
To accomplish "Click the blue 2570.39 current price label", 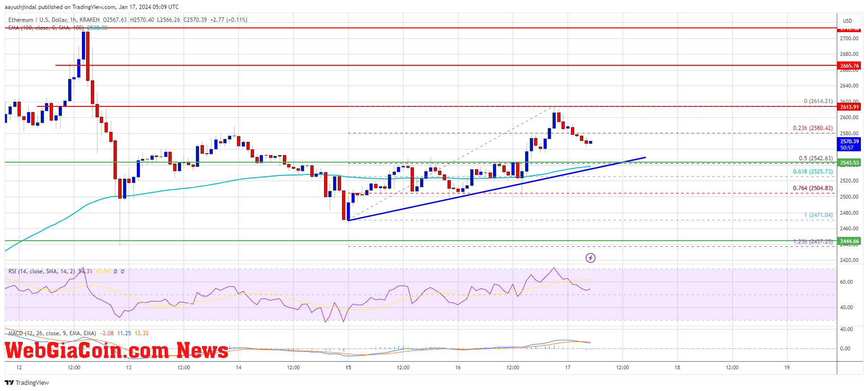I will [x=849, y=144].
